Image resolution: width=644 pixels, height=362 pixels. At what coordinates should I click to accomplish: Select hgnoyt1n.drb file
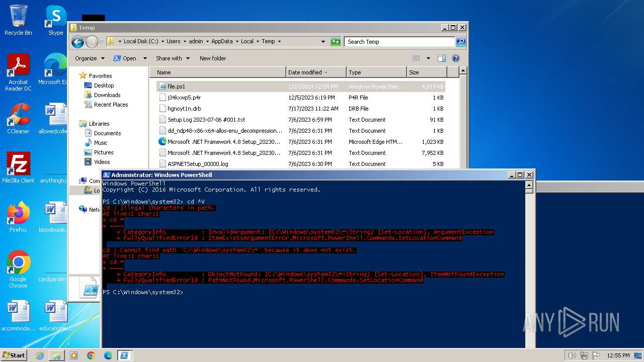coord(301,109)
